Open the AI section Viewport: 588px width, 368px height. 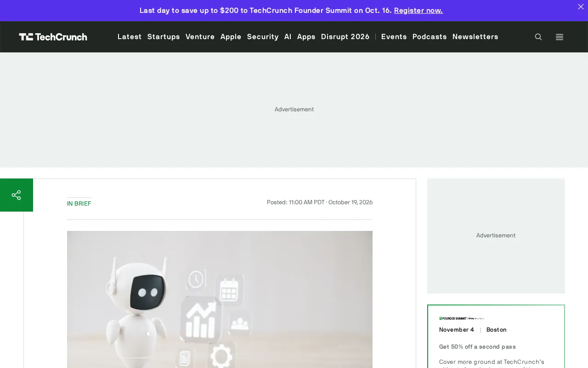point(288,37)
